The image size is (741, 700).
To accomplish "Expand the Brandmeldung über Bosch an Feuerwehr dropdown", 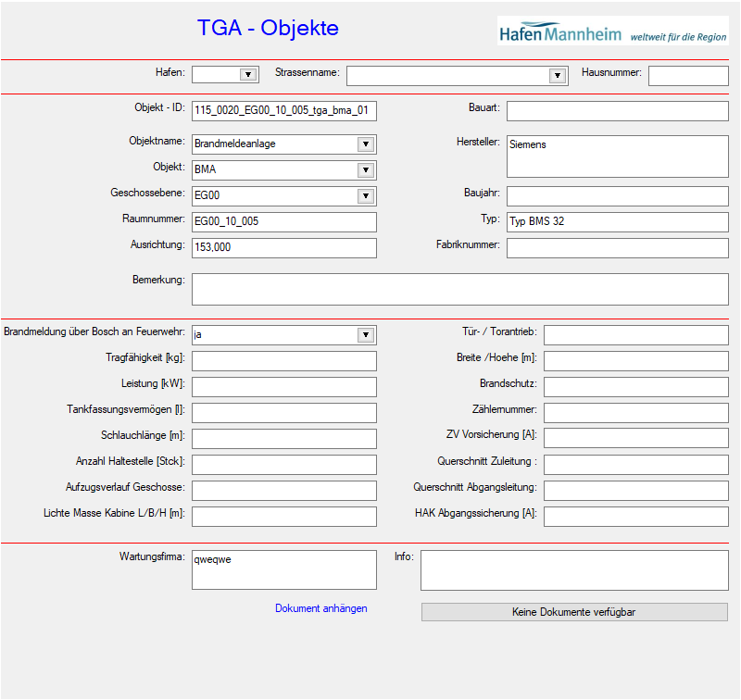I will [x=366, y=335].
